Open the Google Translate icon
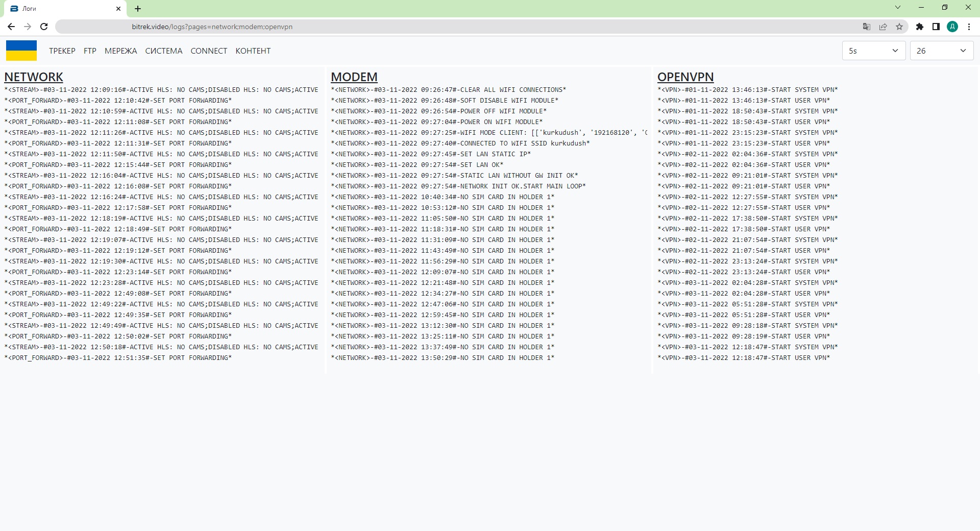 click(866, 27)
